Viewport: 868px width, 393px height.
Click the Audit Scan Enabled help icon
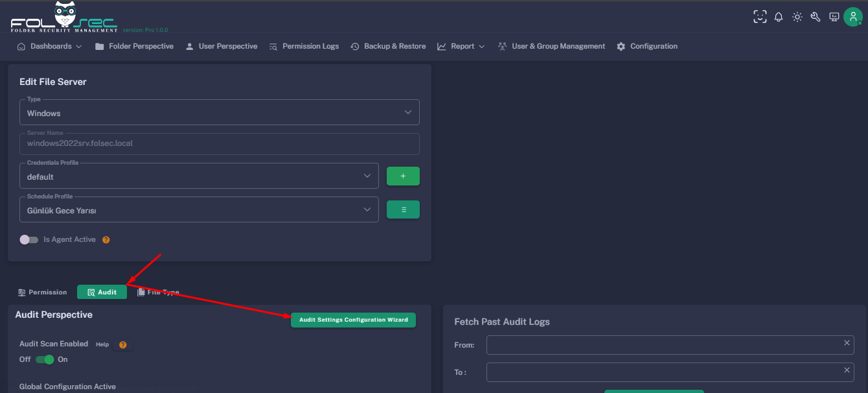tap(122, 345)
